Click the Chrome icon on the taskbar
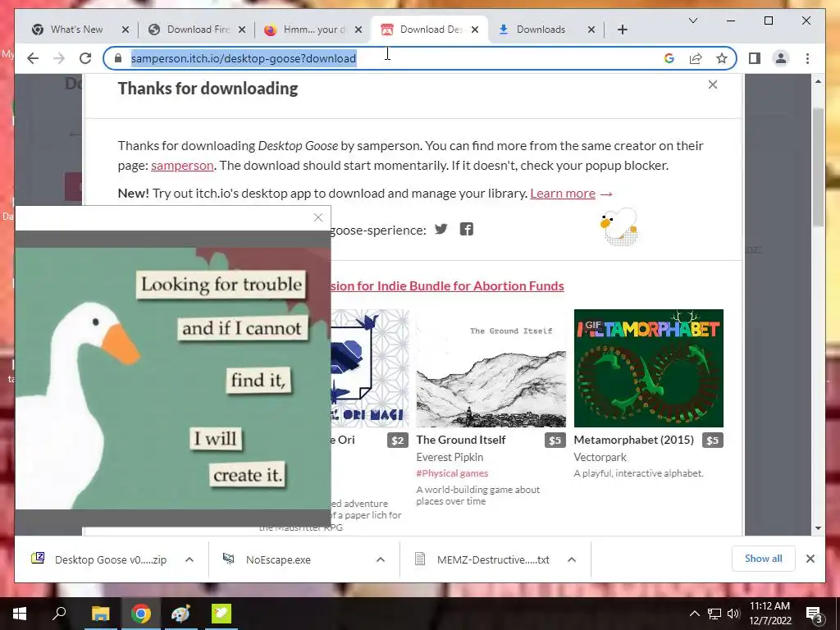 tap(140, 614)
